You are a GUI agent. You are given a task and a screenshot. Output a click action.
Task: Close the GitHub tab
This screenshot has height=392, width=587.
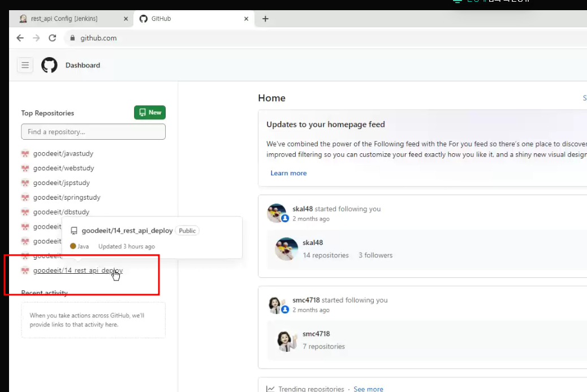[x=246, y=19]
